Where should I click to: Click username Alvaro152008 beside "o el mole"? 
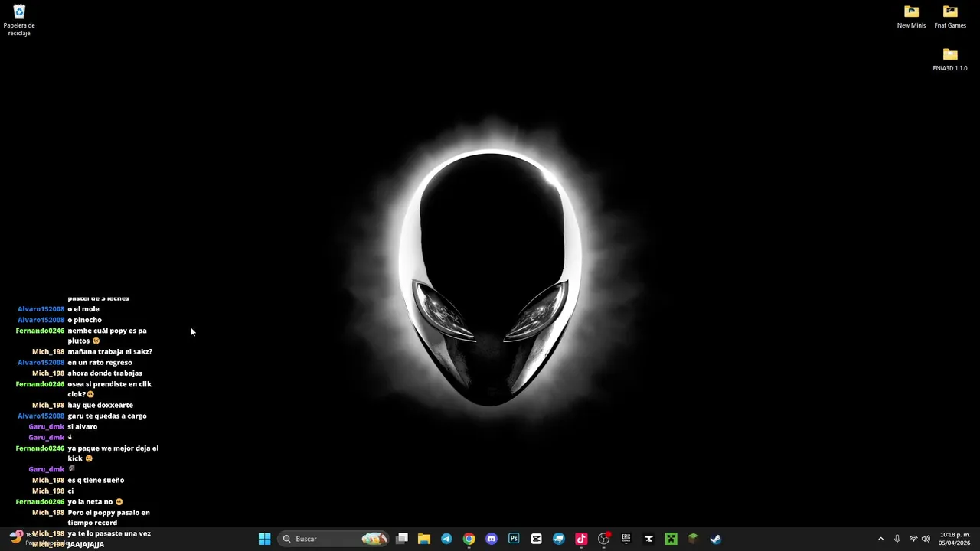(x=41, y=309)
